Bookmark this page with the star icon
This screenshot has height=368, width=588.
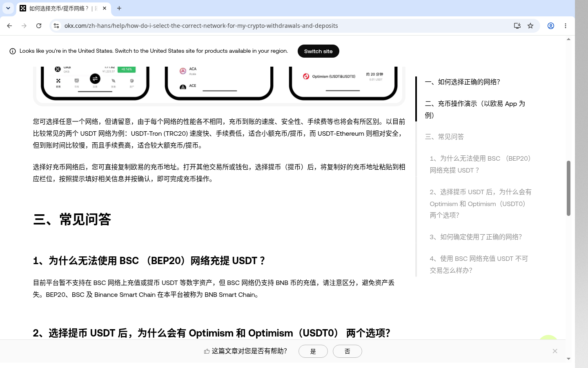(530, 26)
